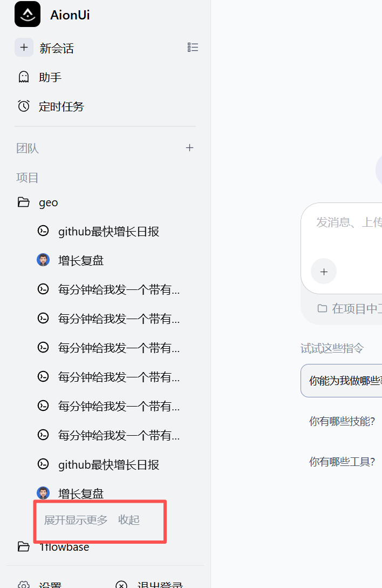This screenshot has height=588, width=382.
Task: Click the ghost icon for 助手
Action: 24,77
